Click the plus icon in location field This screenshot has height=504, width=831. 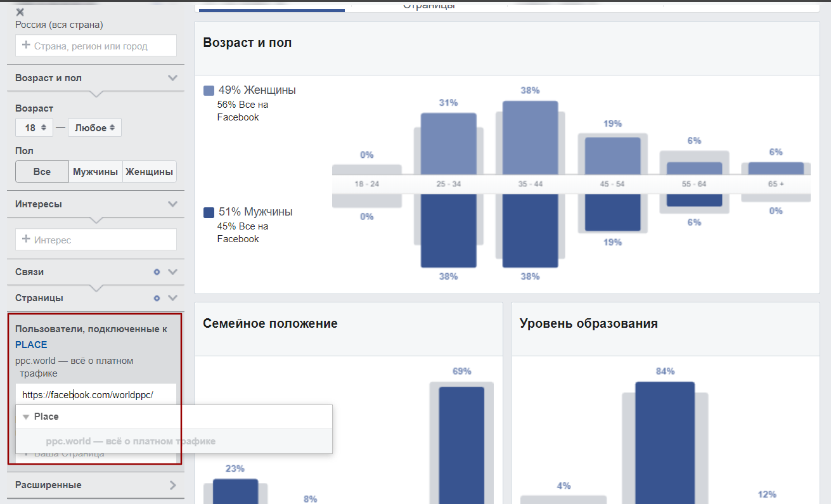click(x=26, y=45)
